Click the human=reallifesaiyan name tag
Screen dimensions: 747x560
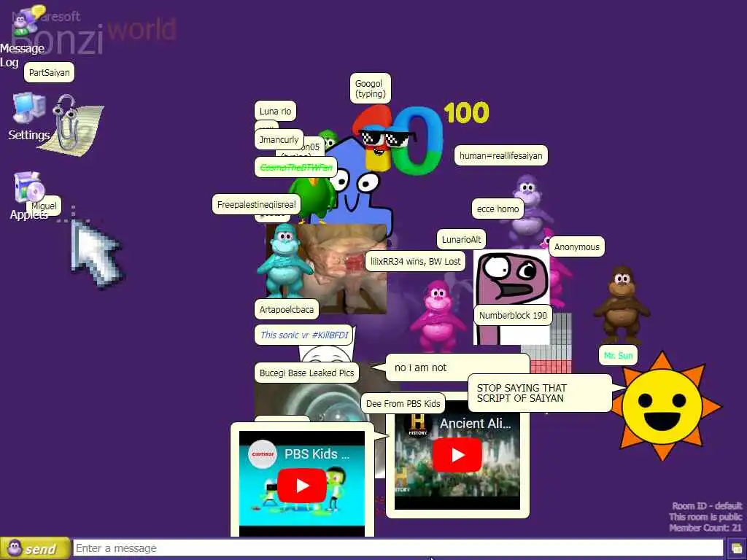point(500,156)
